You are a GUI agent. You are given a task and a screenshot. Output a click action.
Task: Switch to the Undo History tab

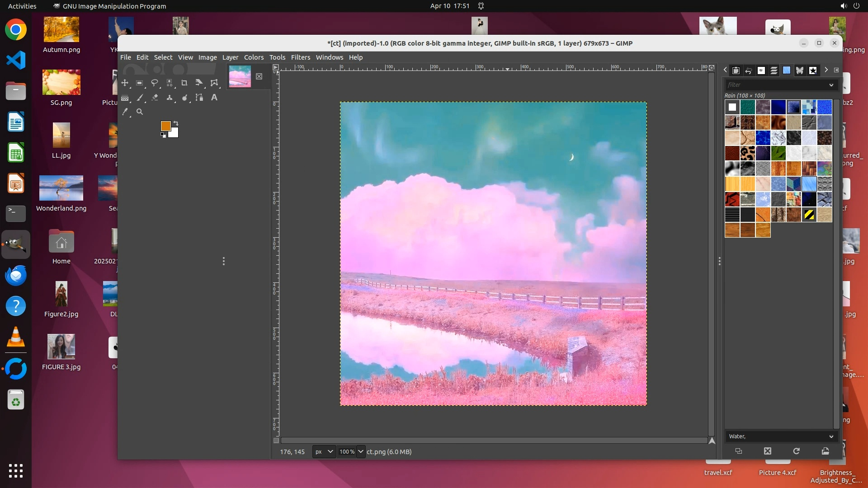[749, 70]
